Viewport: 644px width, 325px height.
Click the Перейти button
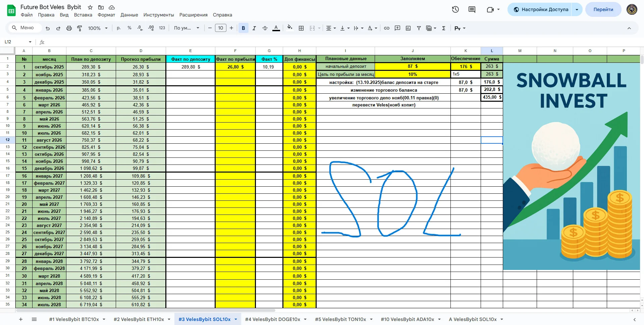pyautogui.click(x=603, y=9)
